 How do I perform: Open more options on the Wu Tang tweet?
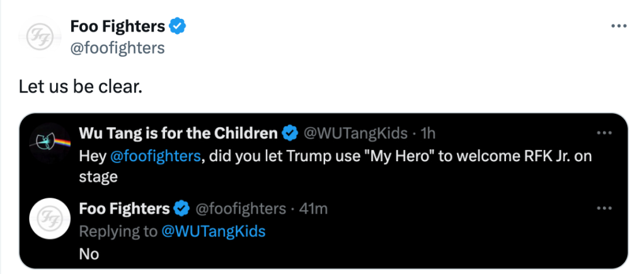(x=604, y=134)
